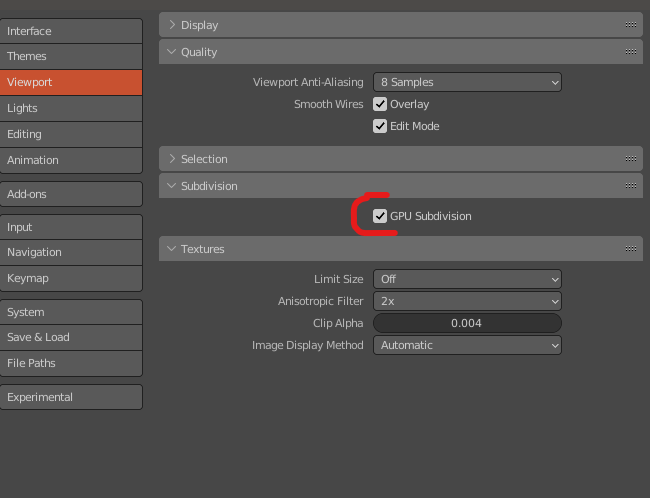This screenshot has width=650, height=498.
Task: Click the Quality panel drag-grip icon
Action: [x=631, y=52]
